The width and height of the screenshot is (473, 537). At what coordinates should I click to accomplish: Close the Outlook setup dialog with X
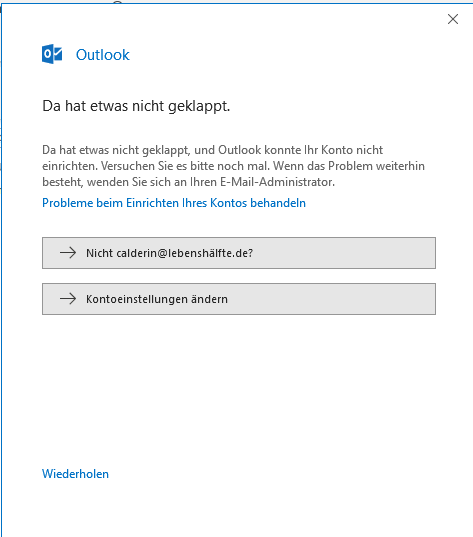453,19
